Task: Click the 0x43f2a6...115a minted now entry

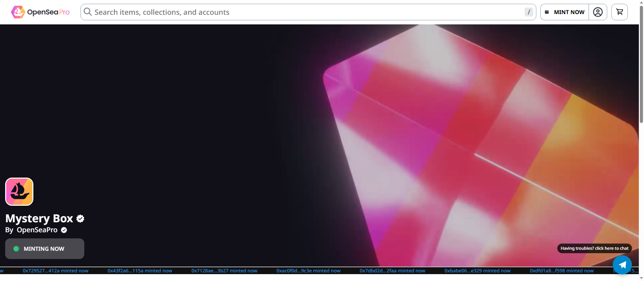Action: pyautogui.click(x=140, y=271)
